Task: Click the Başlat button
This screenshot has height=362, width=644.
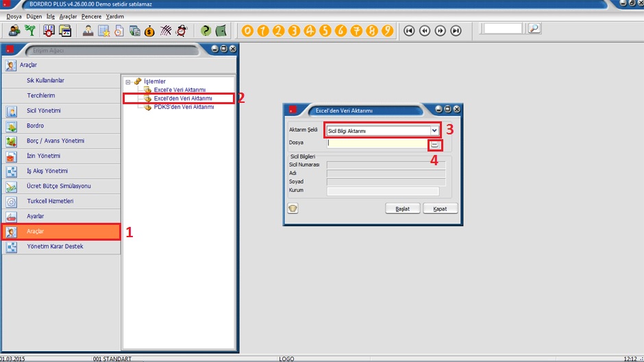Action: coord(403,208)
